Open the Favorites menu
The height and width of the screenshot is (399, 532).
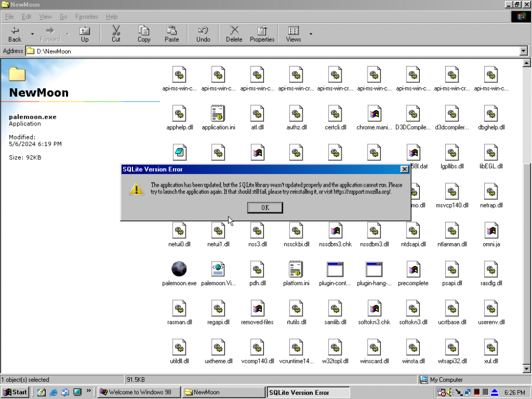[x=86, y=16]
